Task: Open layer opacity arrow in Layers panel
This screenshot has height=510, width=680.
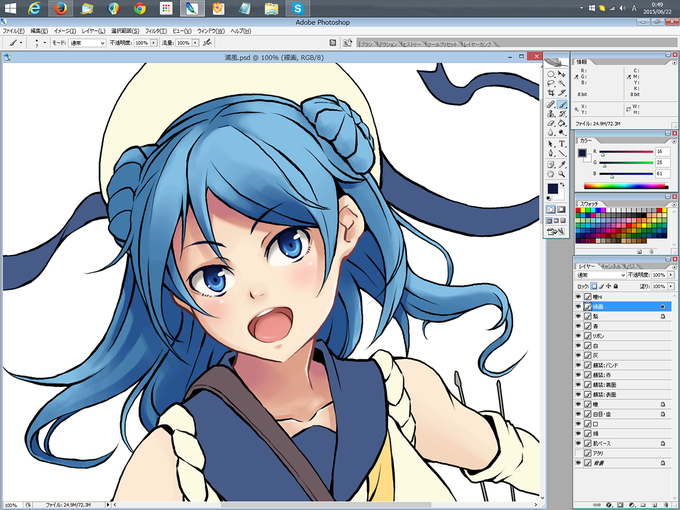Action: [x=671, y=275]
